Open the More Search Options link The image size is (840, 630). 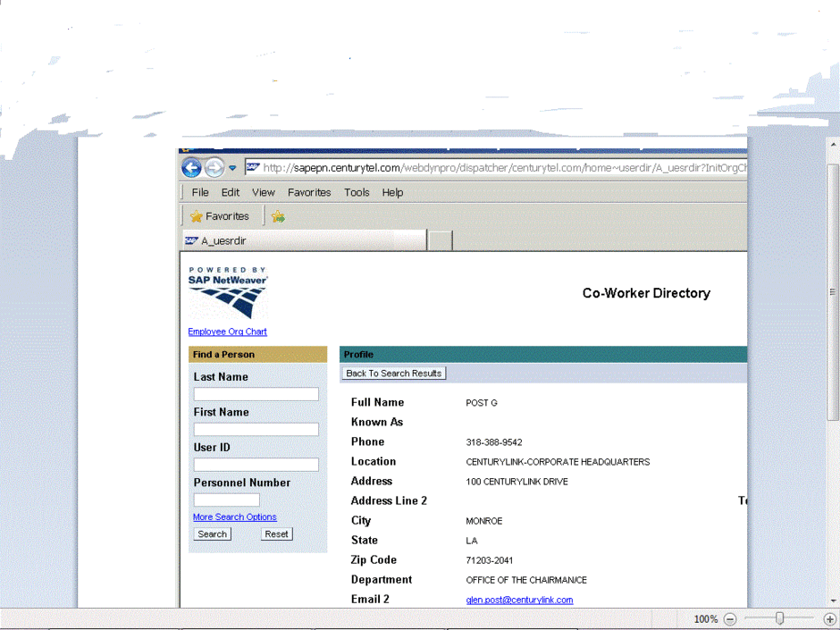235,517
